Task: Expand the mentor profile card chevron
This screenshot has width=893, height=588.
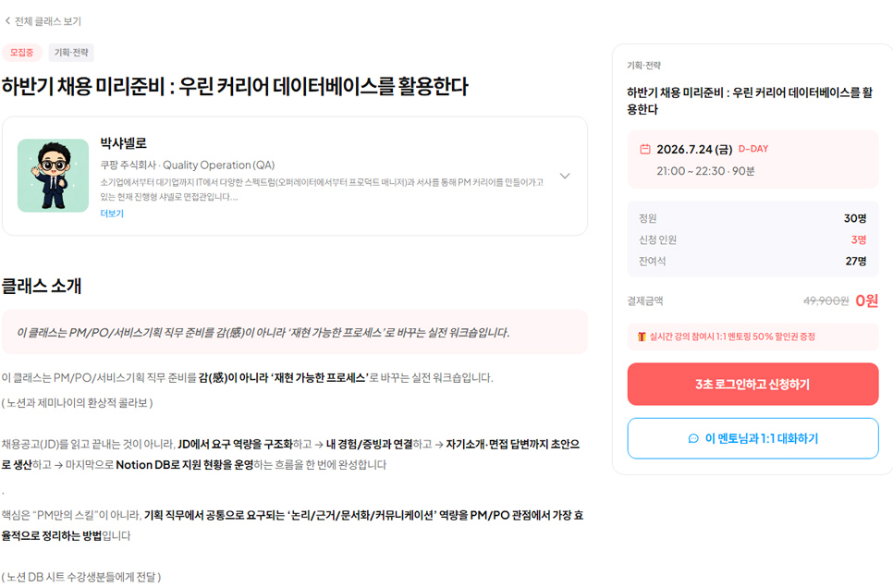Action: pos(565,176)
